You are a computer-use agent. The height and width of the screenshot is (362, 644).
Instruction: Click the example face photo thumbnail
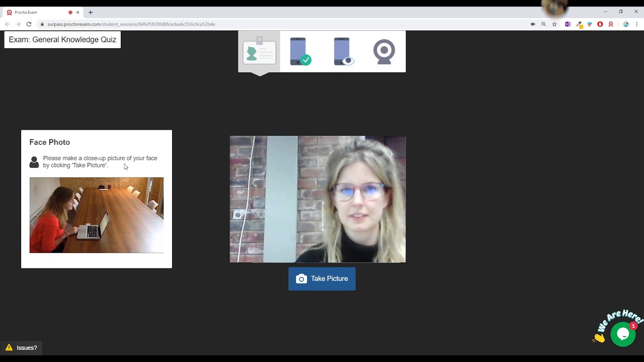pos(97,215)
